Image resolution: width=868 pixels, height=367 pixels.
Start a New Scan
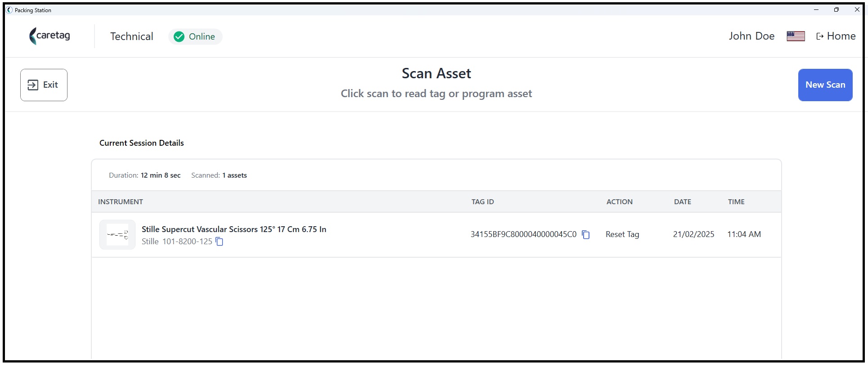coord(825,85)
